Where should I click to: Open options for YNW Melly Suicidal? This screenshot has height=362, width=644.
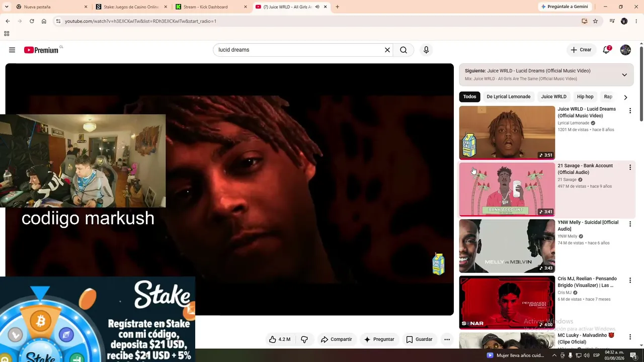point(630,224)
